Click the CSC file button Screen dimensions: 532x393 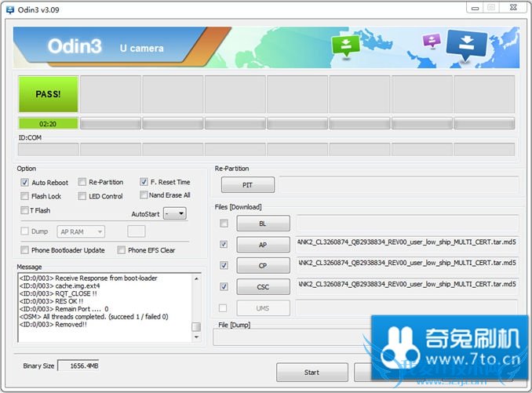[x=264, y=287]
